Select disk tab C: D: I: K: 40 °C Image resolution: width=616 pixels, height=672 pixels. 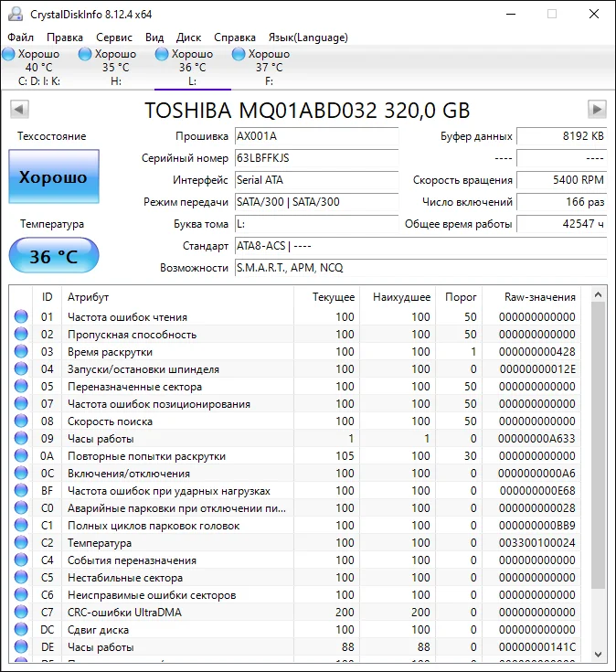[39, 68]
